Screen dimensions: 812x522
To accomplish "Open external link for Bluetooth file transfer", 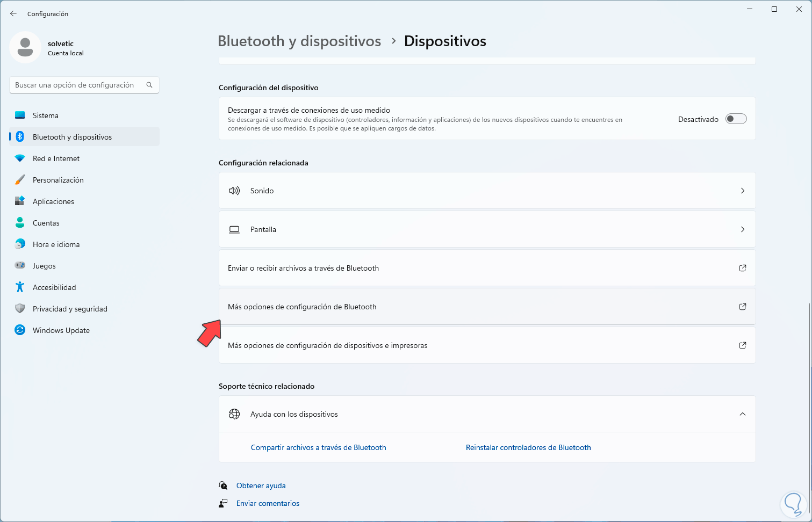I will coord(742,268).
